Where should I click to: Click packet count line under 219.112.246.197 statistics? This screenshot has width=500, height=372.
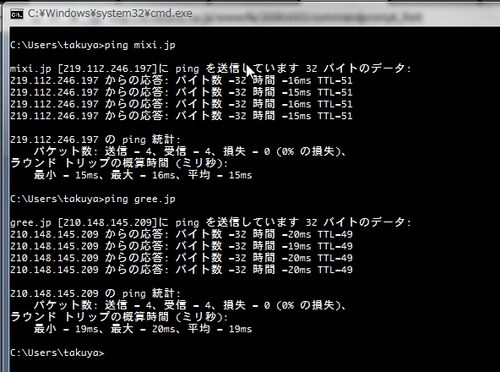[x=190, y=151]
